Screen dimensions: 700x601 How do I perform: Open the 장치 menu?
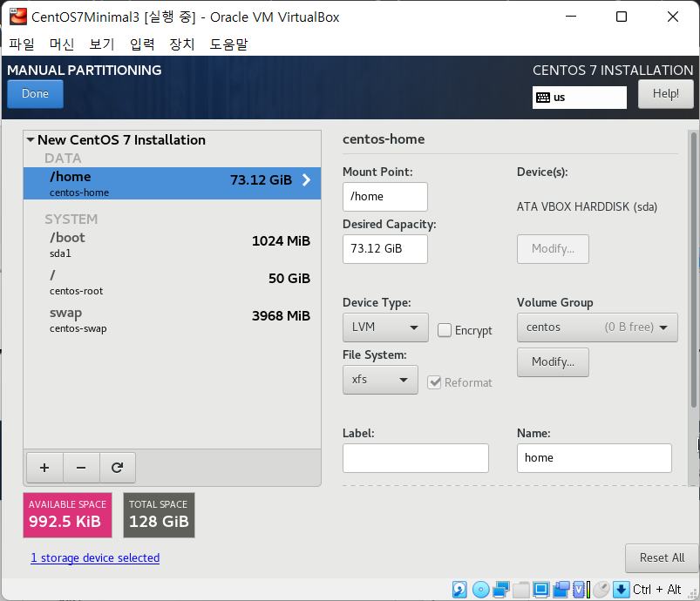tap(182, 44)
